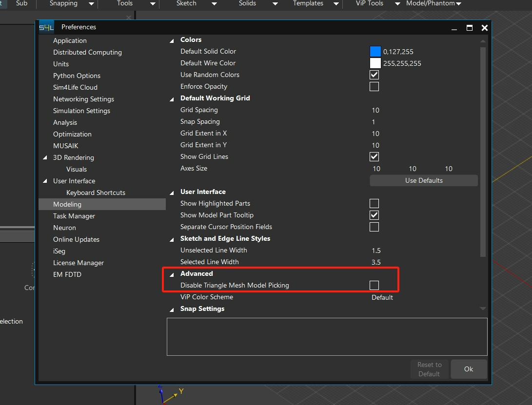Image resolution: width=532 pixels, height=405 pixels.
Task: Expand the Snap Settings section
Action: [172, 309]
